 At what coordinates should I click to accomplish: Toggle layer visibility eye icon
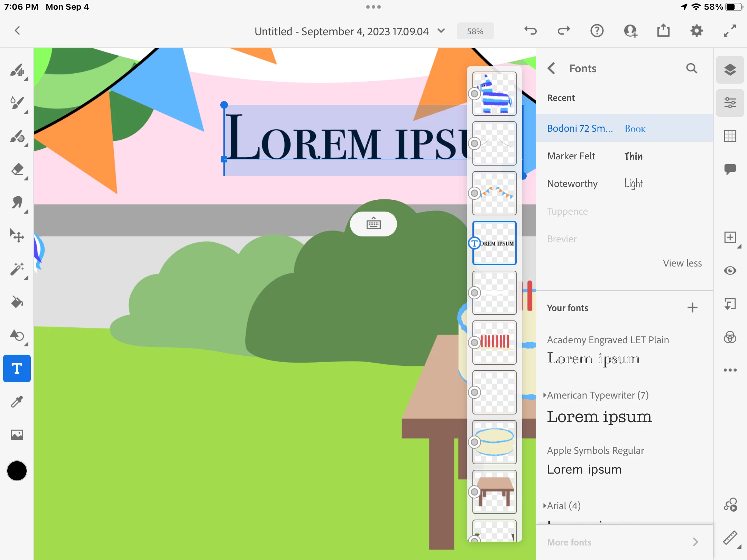pyautogui.click(x=730, y=271)
